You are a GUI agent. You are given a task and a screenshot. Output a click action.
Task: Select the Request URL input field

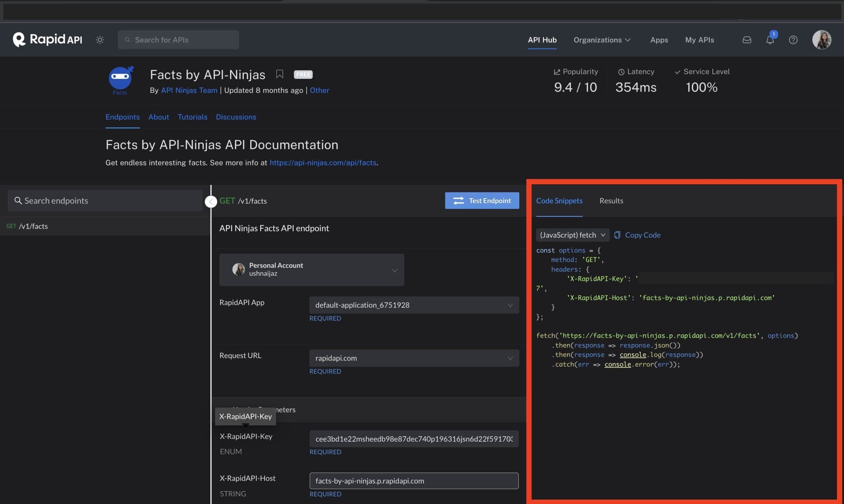tap(413, 358)
